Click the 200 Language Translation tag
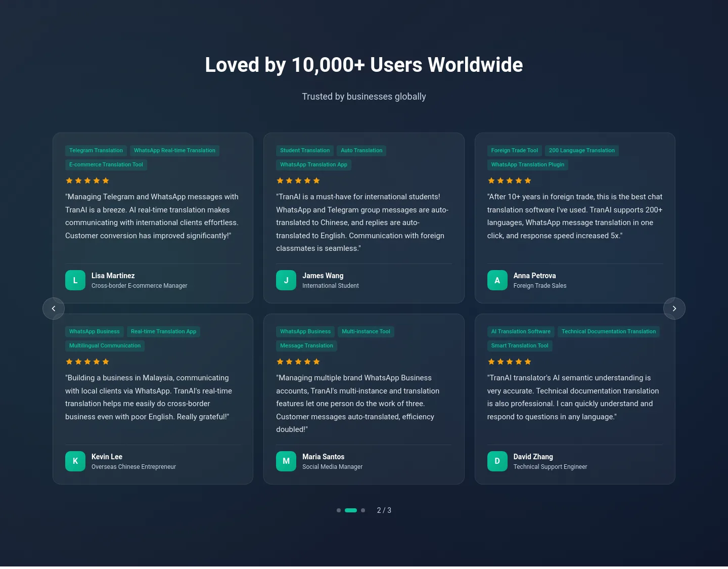Viewport: 728px width, 569px height. [x=582, y=151]
